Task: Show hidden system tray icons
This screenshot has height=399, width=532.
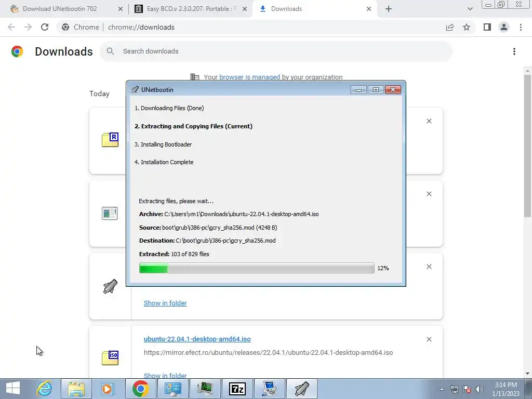Action: pos(442,389)
